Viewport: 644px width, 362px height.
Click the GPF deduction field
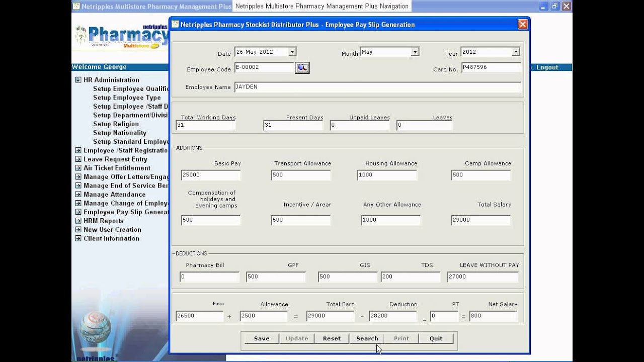(x=276, y=277)
